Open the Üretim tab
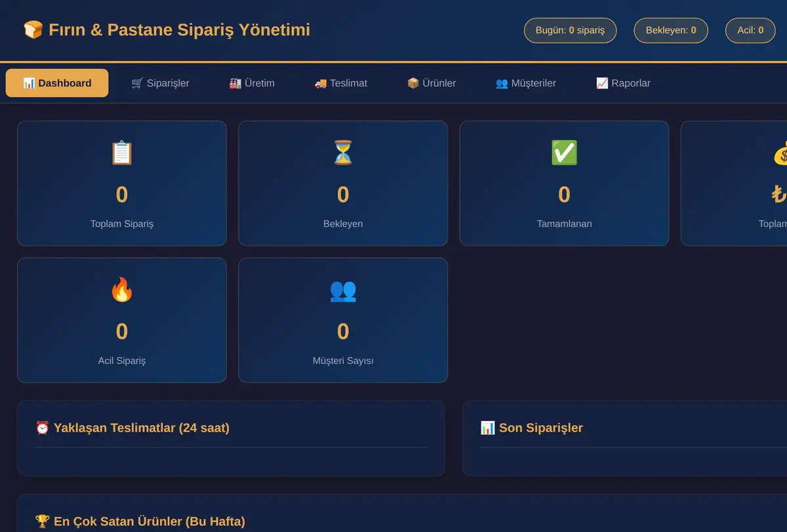Viewport: 787px width, 532px height. click(252, 83)
